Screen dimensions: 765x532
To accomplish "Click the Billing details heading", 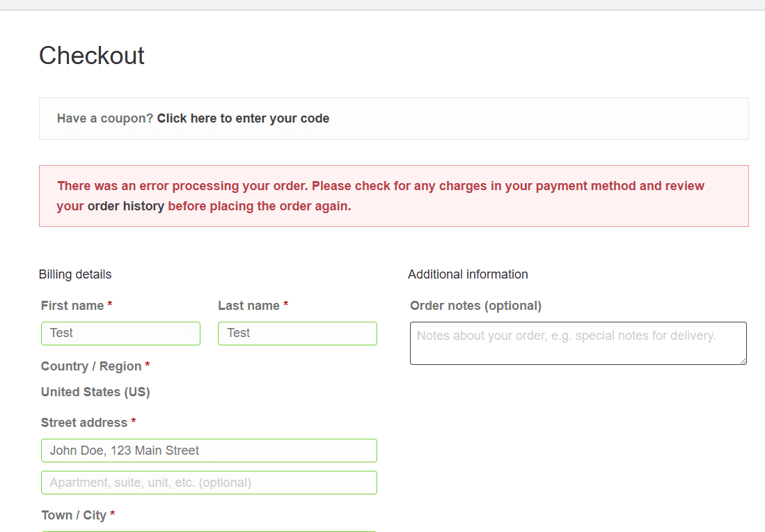I will pos(75,274).
